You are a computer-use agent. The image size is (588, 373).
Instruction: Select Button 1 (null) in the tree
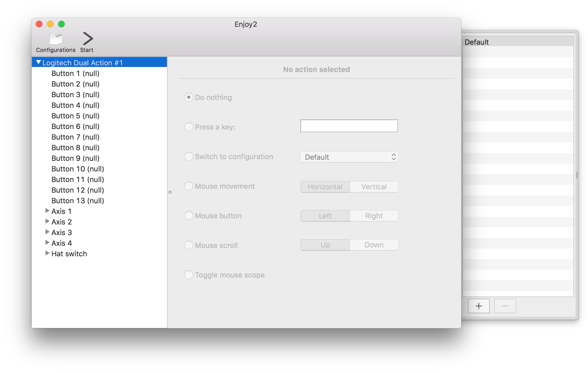click(x=99, y=73)
